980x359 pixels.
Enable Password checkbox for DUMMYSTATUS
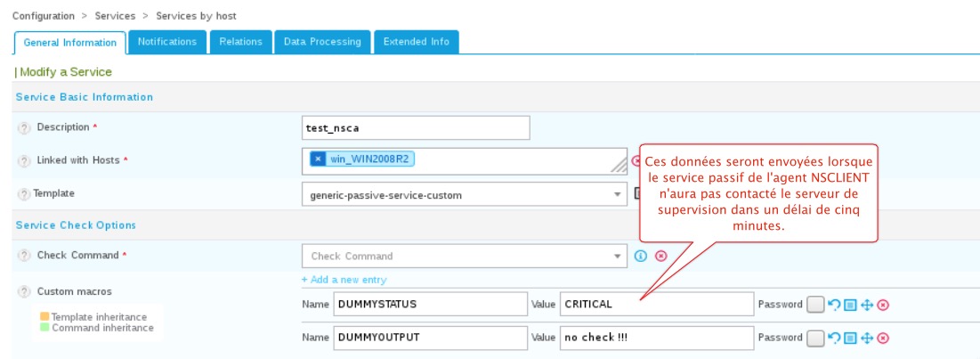[814, 305]
